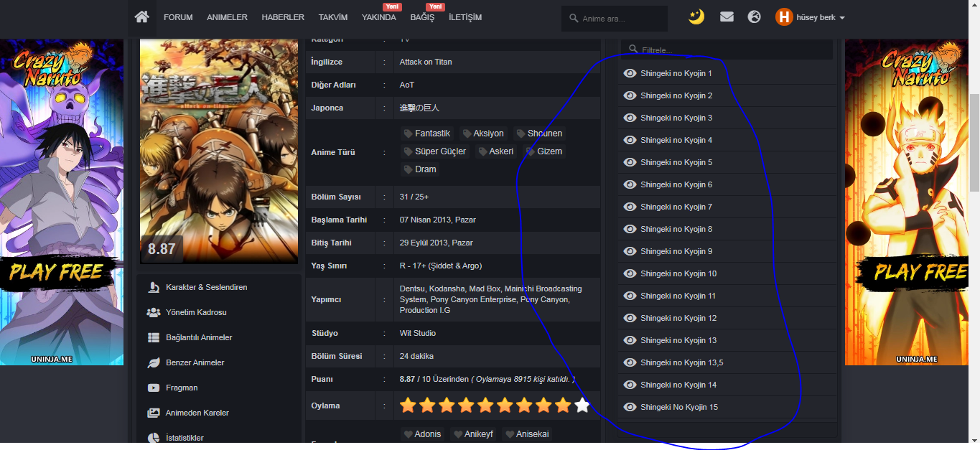This screenshot has width=980, height=450.
Task: Go to the home page icon
Action: tap(141, 17)
